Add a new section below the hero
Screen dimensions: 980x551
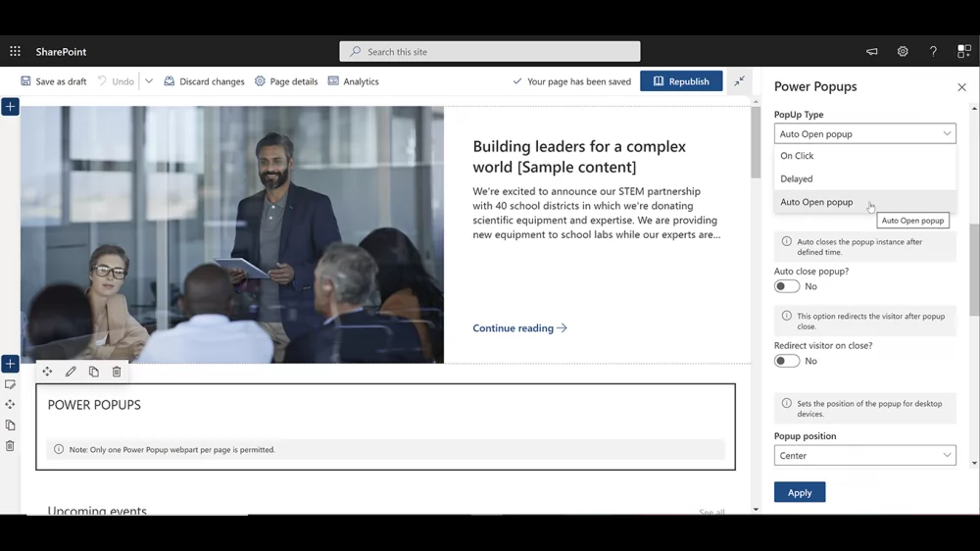pyautogui.click(x=10, y=364)
